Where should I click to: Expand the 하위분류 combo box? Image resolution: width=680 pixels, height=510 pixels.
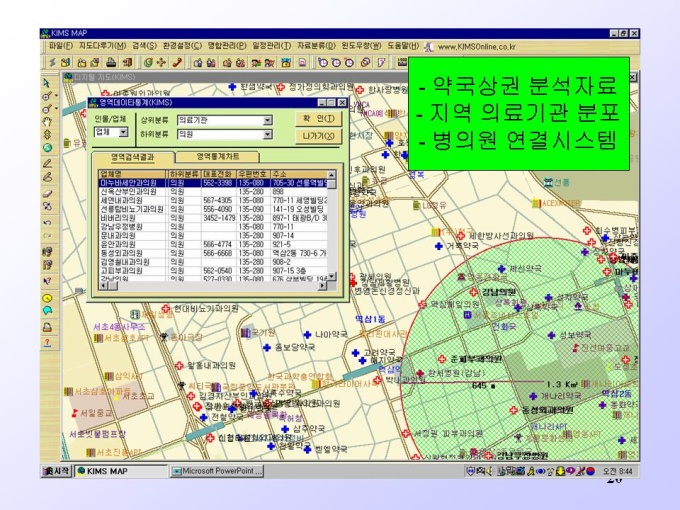click(x=267, y=133)
